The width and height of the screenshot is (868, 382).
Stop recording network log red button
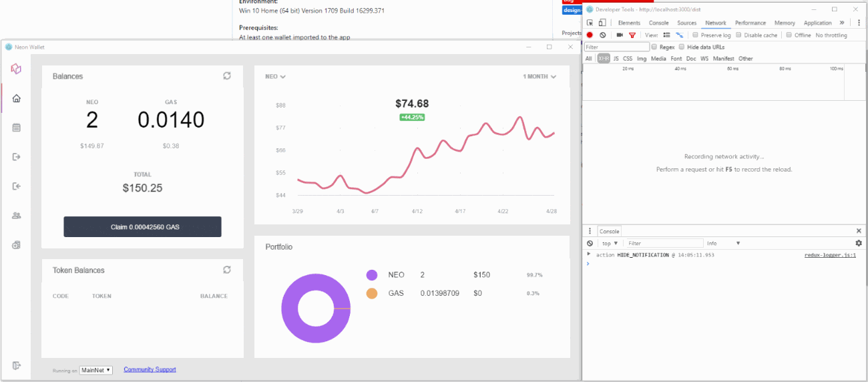pyautogui.click(x=590, y=35)
